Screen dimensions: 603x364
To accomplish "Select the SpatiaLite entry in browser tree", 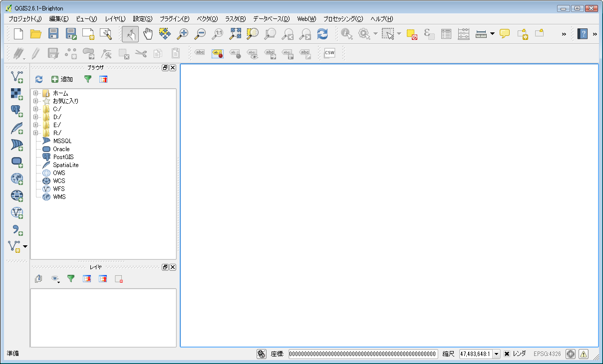I will pos(66,165).
